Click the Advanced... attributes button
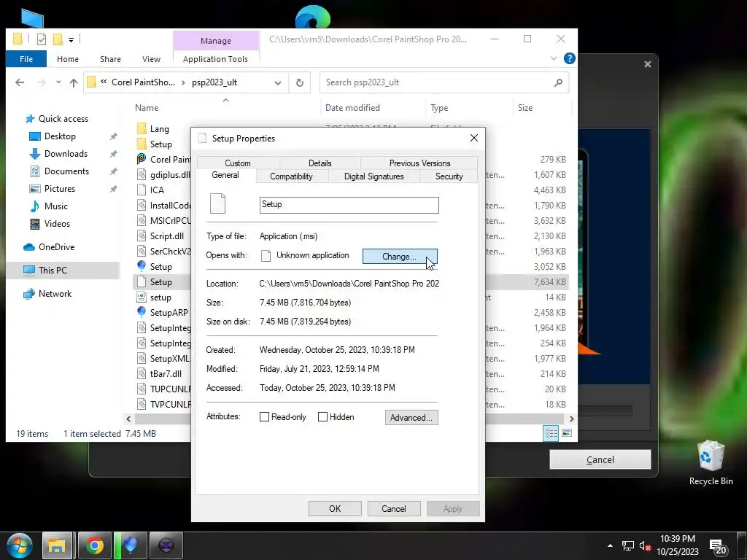Screen dimensions: 747x560 [x=411, y=418]
